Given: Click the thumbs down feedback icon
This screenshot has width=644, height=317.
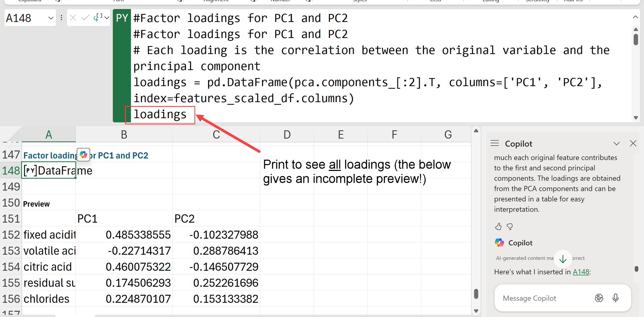Looking at the screenshot, I should point(510,227).
